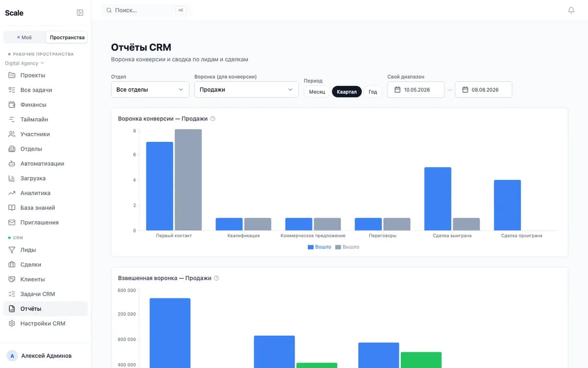Click the Загрузка bar chart icon

click(12, 178)
